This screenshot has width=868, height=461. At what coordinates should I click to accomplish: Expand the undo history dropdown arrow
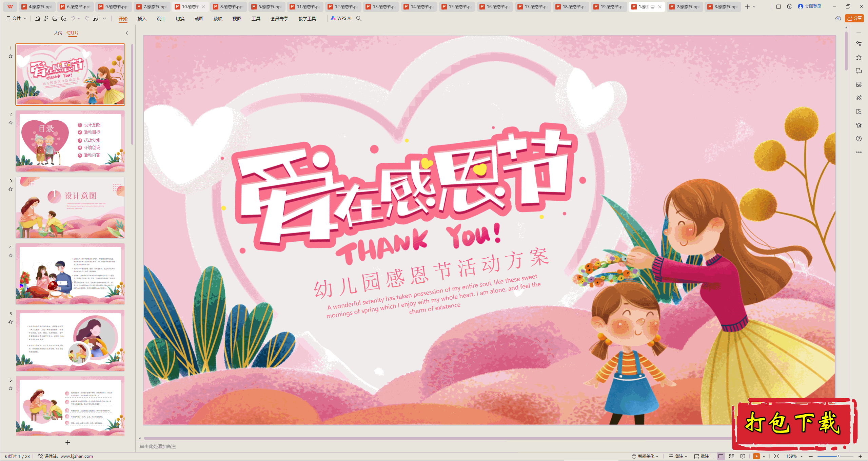pos(79,18)
